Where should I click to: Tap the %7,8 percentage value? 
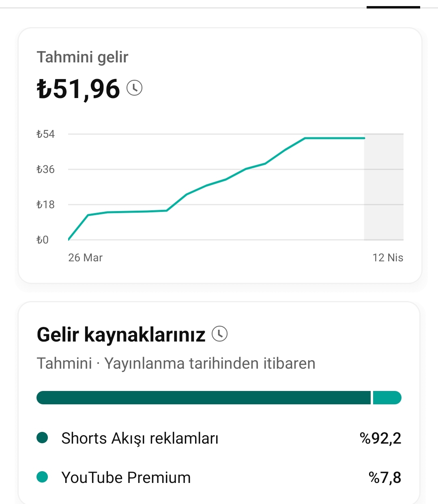click(385, 478)
